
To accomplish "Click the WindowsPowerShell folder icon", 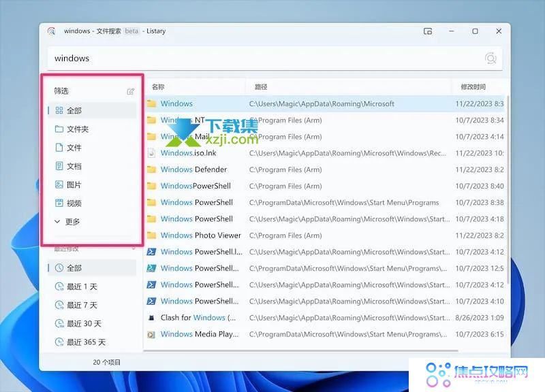I will click(x=151, y=186).
